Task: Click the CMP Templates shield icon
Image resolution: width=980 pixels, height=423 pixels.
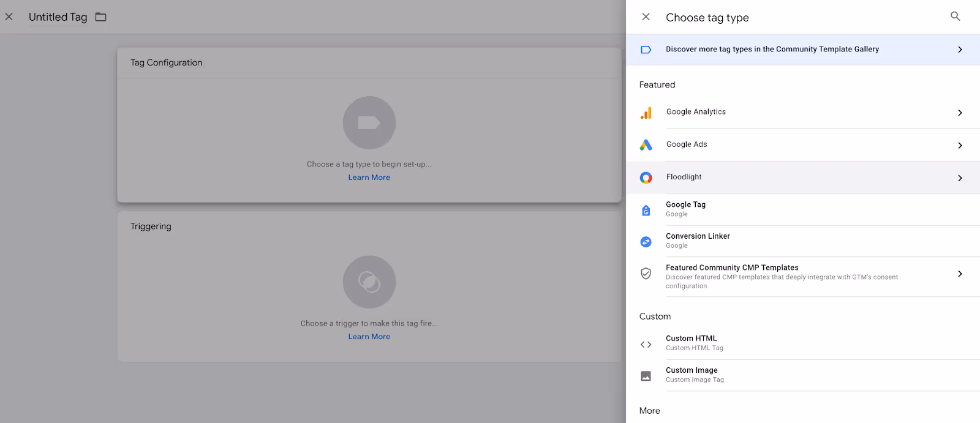Action: [646, 274]
